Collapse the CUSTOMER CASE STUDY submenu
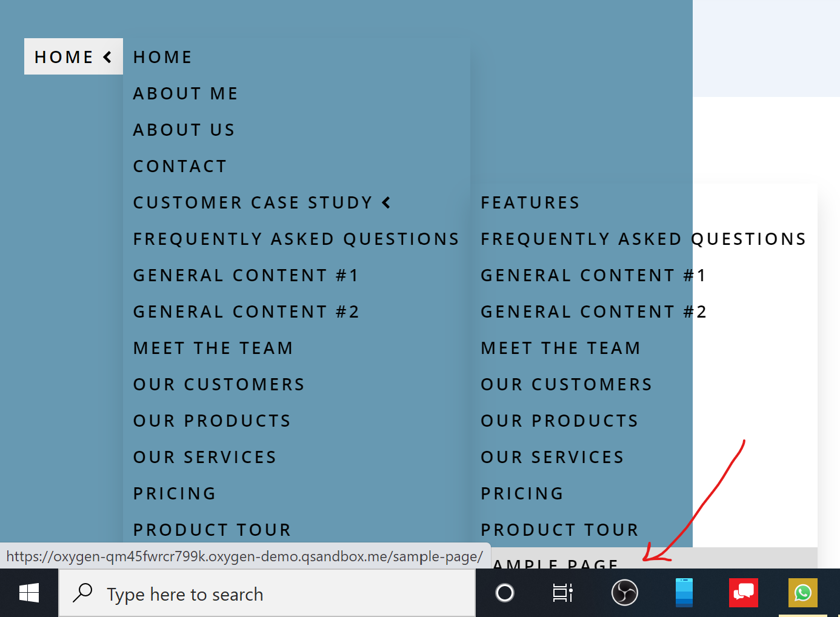The image size is (840, 617). [387, 202]
